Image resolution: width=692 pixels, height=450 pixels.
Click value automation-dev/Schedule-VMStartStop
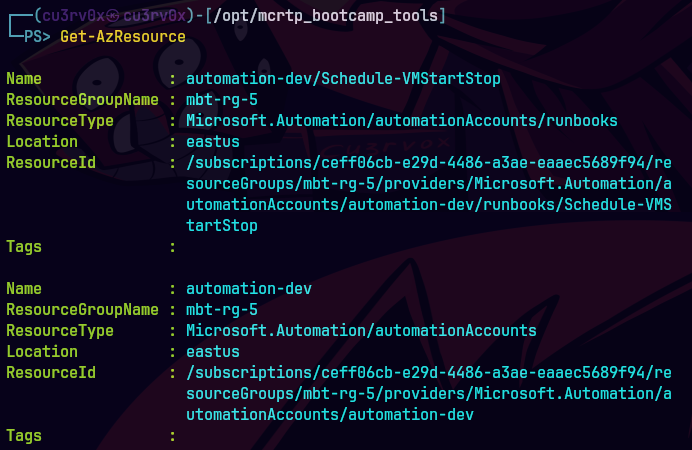click(343, 79)
